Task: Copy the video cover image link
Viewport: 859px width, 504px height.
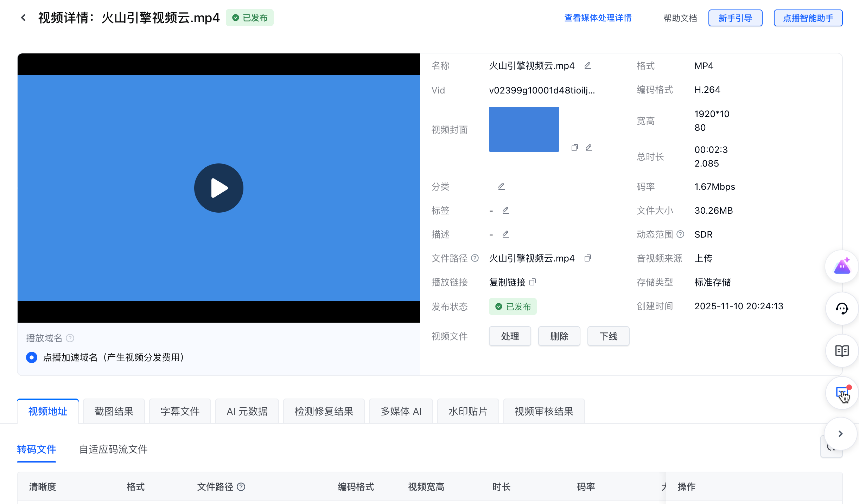Action: click(574, 148)
